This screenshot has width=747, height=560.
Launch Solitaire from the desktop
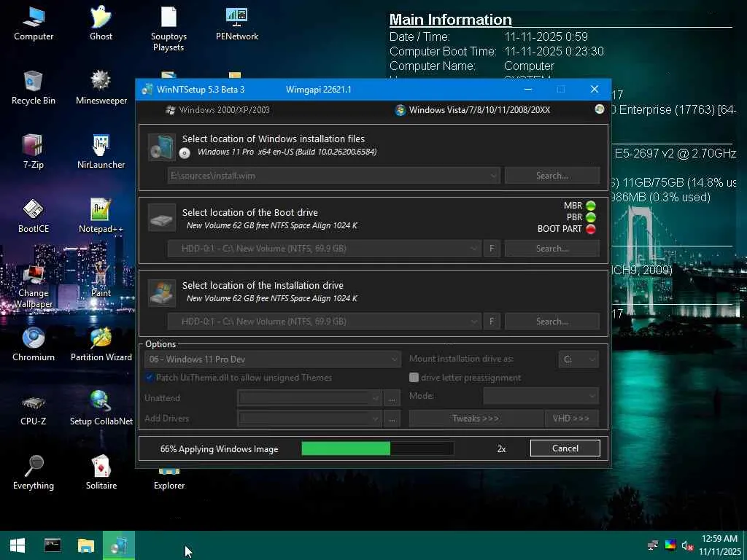click(101, 473)
